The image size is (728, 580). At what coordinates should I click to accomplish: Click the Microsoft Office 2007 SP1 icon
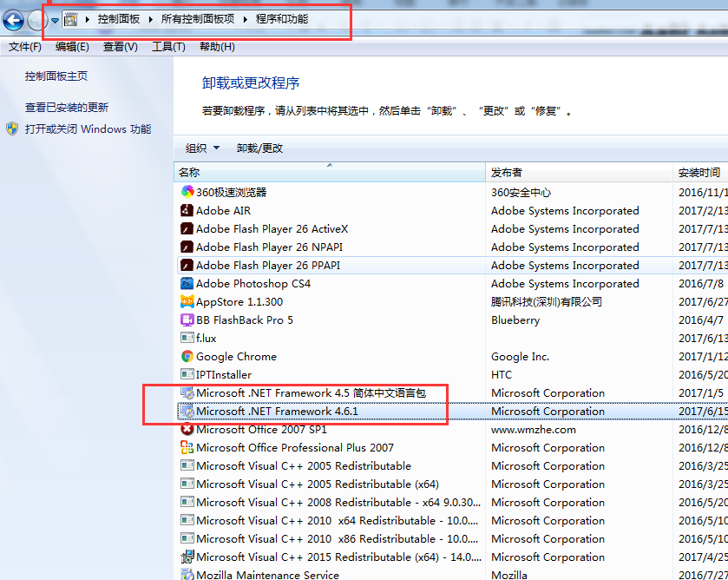click(187, 429)
